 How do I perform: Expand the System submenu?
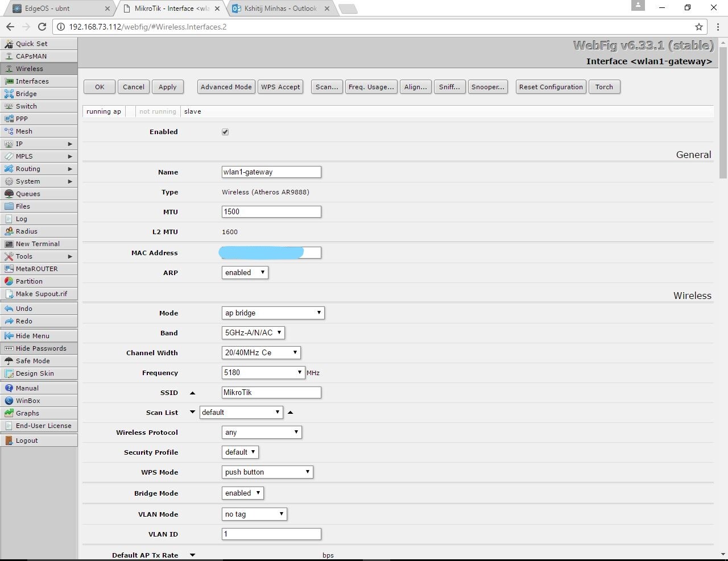pos(39,181)
